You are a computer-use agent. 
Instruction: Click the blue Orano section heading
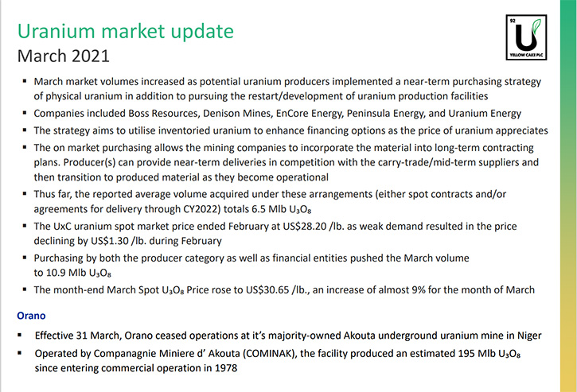(x=31, y=316)
